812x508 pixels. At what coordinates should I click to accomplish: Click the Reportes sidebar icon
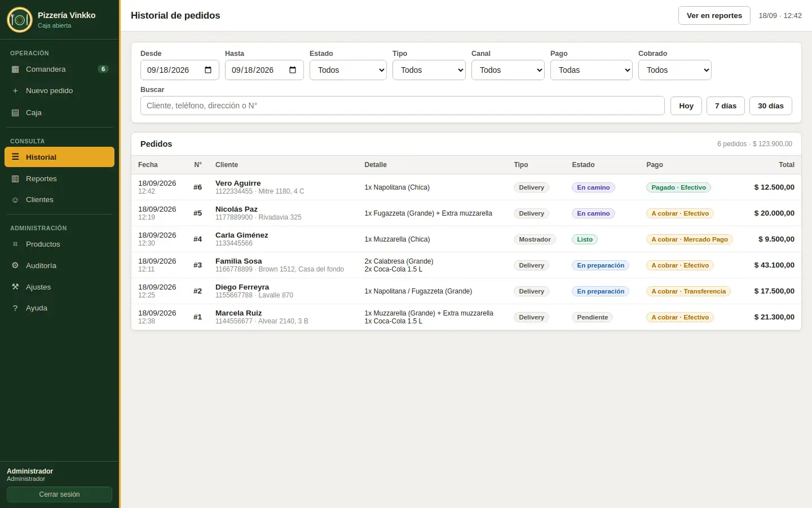(x=15, y=179)
